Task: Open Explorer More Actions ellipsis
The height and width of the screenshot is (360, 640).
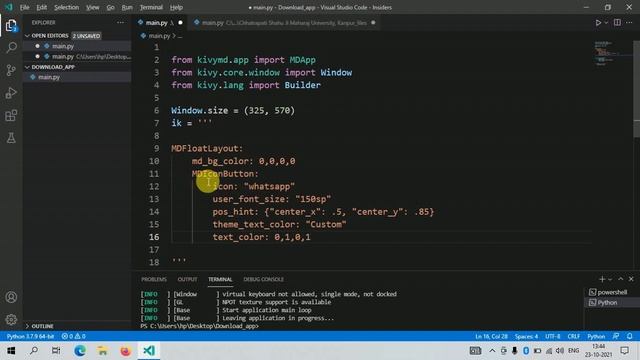Action: 120,23
